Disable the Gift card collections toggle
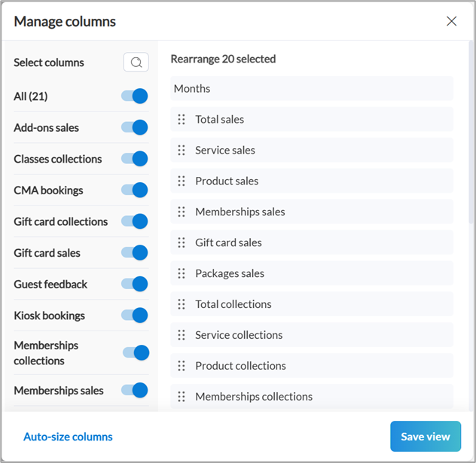 click(135, 222)
